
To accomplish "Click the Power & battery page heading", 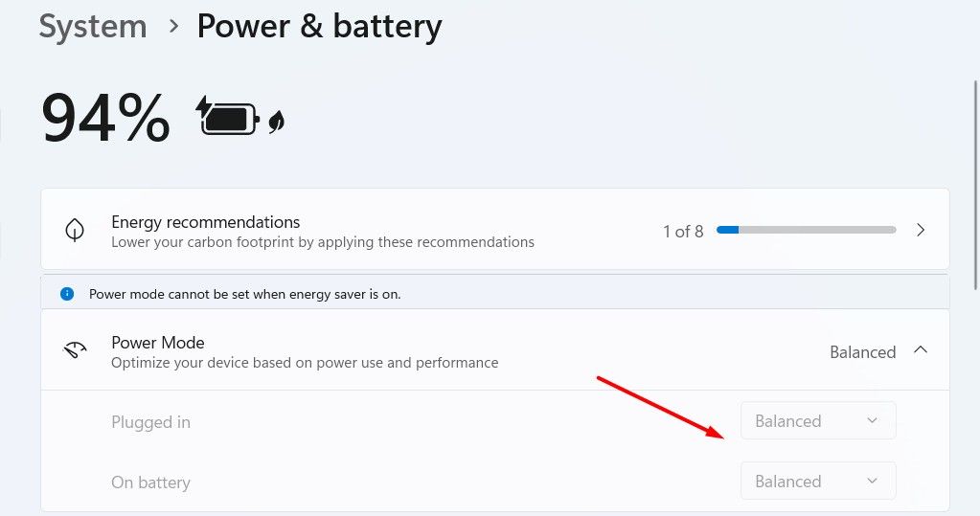I will point(319,26).
